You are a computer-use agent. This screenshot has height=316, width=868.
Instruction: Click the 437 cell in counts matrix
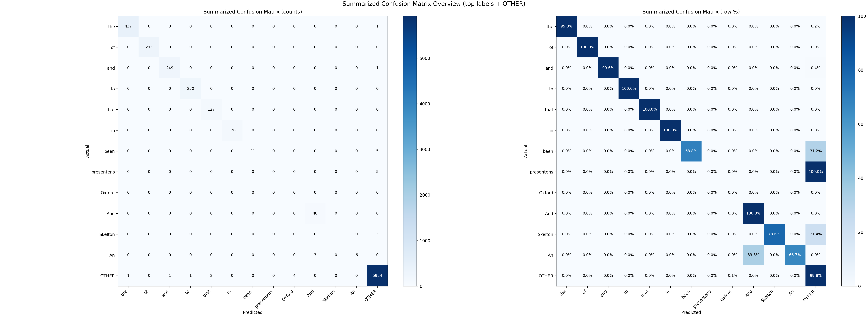coord(128,26)
